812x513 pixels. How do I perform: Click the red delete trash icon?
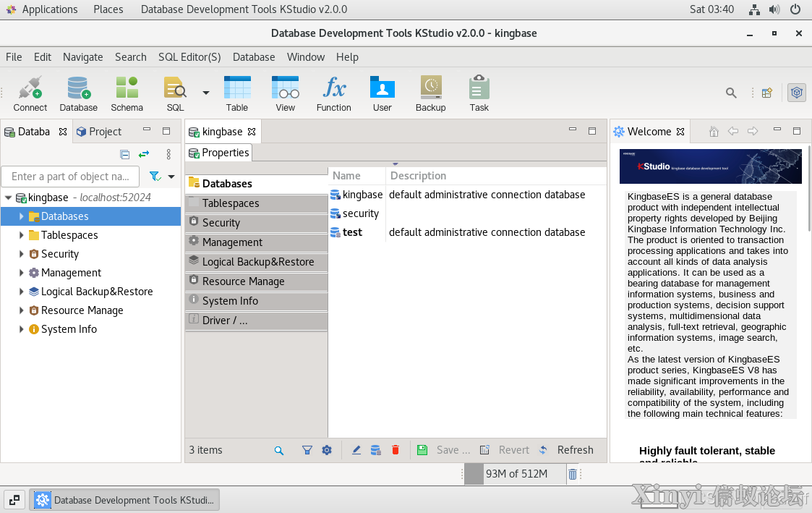click(x=396, y=450)
